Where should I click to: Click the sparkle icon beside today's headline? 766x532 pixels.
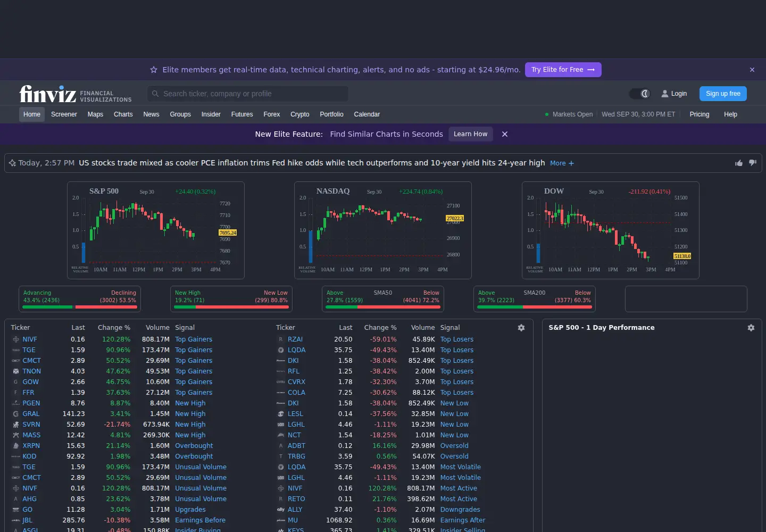tap(12, 163)
